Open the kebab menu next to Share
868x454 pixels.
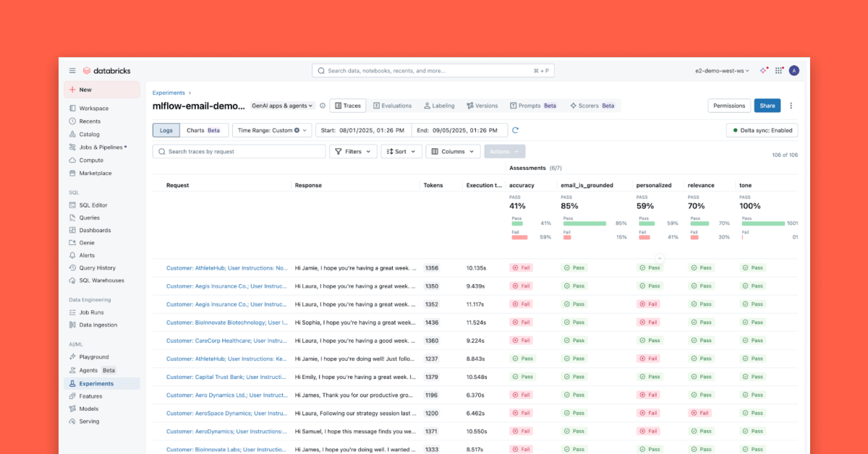791,106
